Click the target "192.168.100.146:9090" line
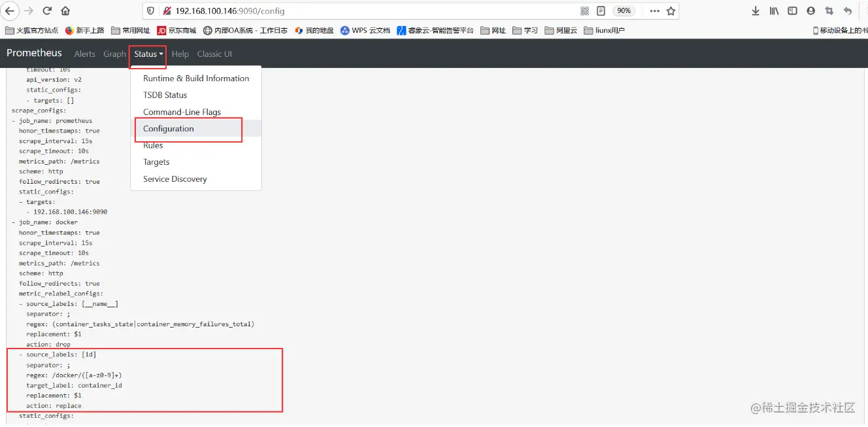This screenshot has width=868, height=427. click(x=71, y=212)
